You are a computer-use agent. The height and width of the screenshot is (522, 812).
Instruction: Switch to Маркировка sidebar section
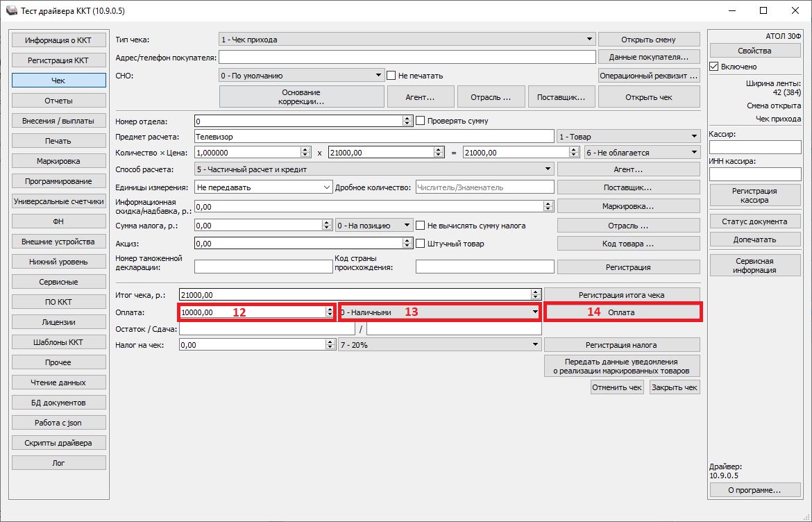tap(58, 161)
